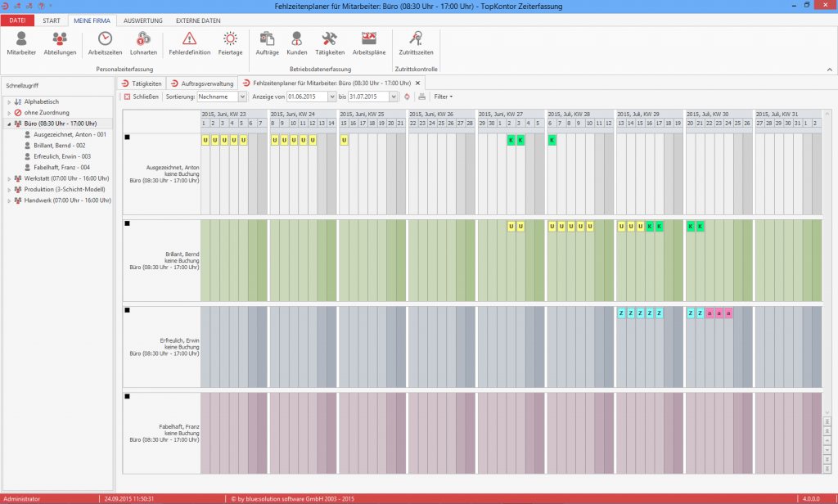The width and height of the screenshot is (838, 504).
Task: Click the yellow U vacation marker on June 1
Action: [205, 140]
